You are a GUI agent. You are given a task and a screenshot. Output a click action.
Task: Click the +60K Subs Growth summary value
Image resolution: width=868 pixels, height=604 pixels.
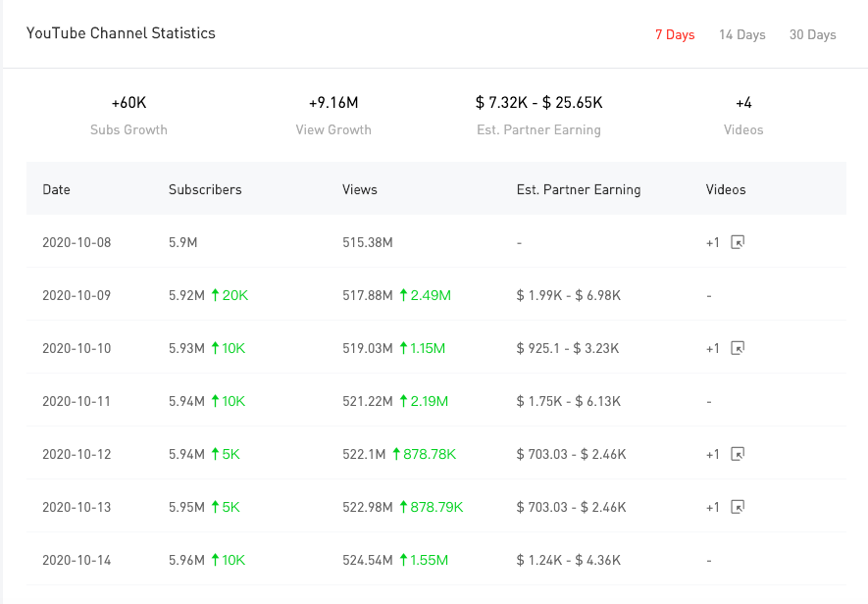coord(128,103)
